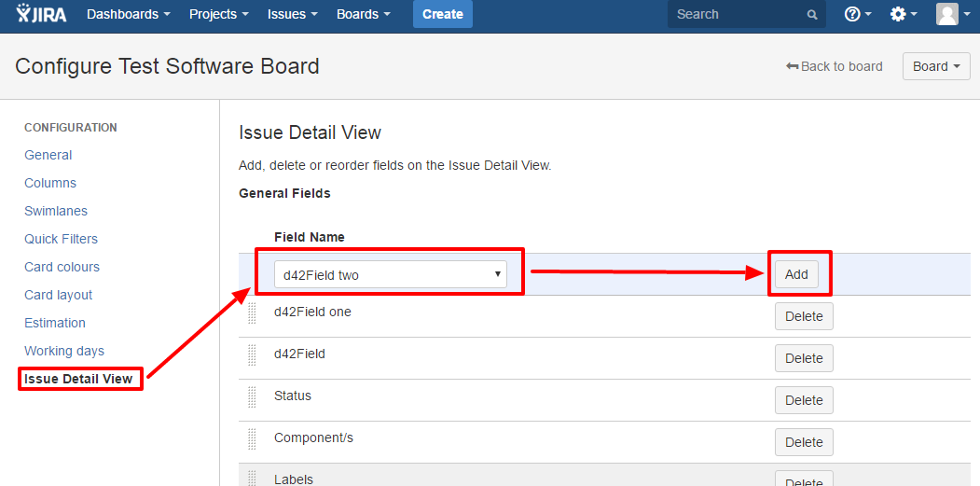This screenshot has height=486, width=980.
Task: Open the settings gear menu
Action: 904,14
